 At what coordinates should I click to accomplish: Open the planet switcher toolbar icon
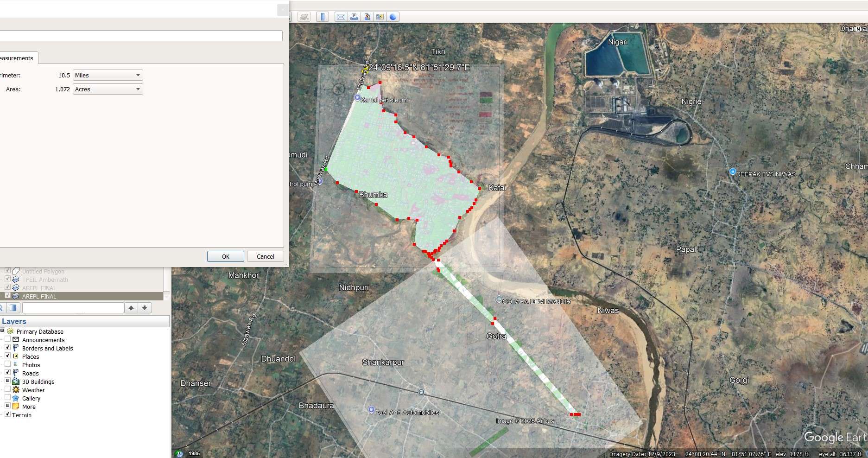coord(304,17)
